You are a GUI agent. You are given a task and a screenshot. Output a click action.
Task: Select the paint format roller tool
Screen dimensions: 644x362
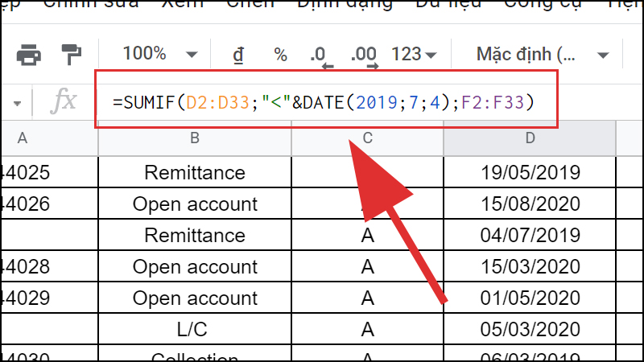tap(72, 55)
